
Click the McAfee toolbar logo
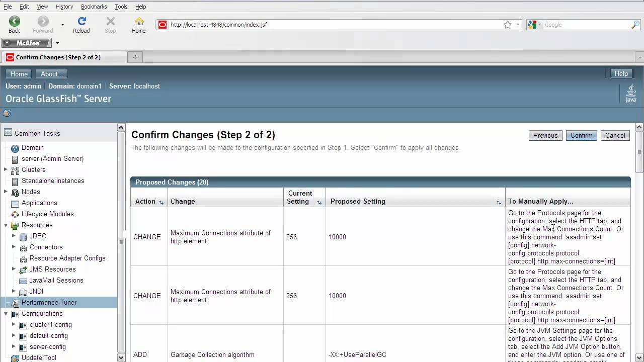click(26, 43)
